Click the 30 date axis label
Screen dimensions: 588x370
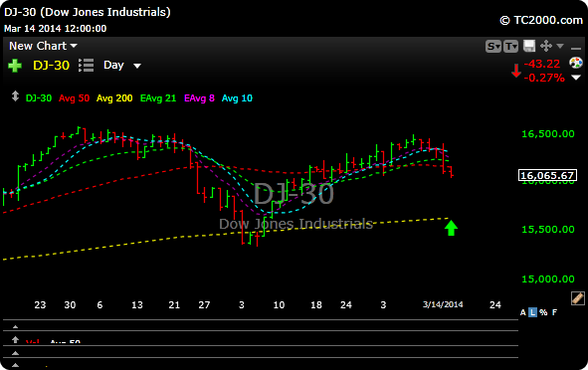tap(70, 304)
